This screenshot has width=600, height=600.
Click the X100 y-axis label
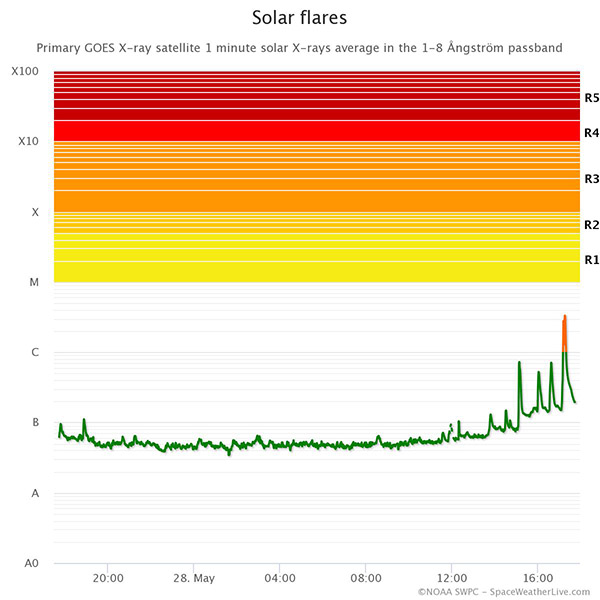pos(25,72)
